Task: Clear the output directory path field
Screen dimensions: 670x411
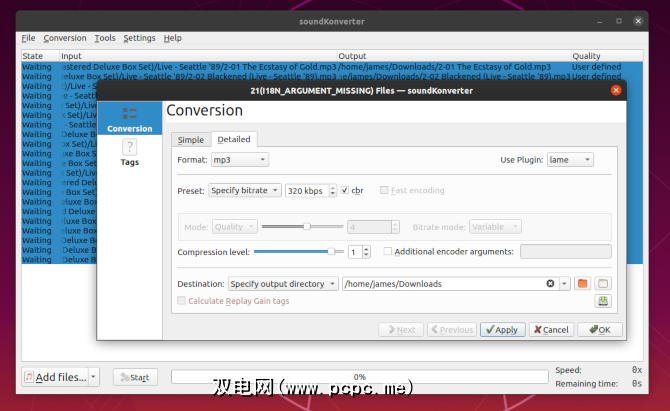Action: tap(550, 284)
